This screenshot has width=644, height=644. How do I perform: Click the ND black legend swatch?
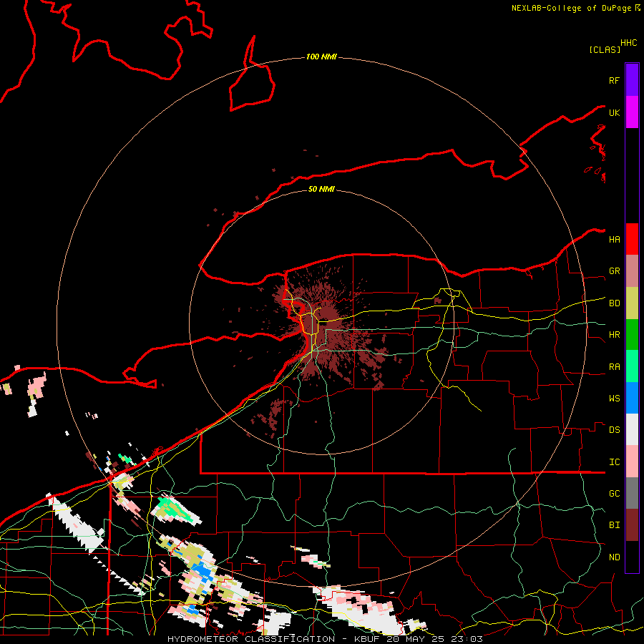[x=632, y=557]
